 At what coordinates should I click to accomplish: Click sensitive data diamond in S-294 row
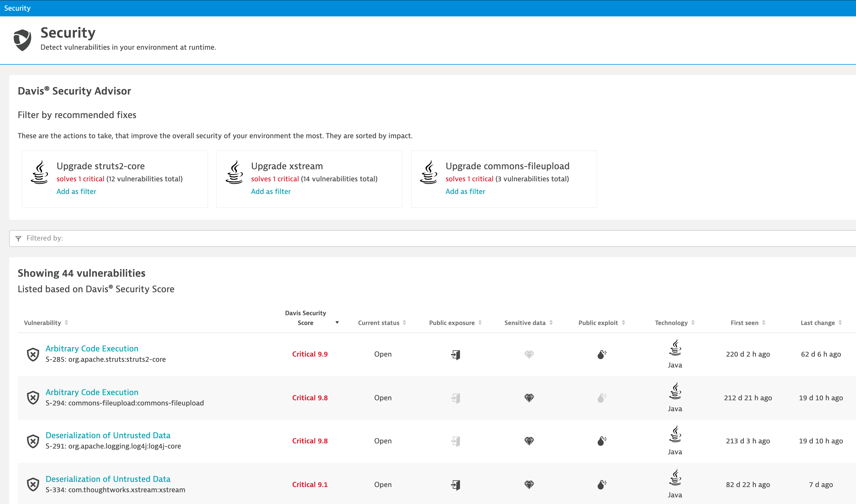529,398
